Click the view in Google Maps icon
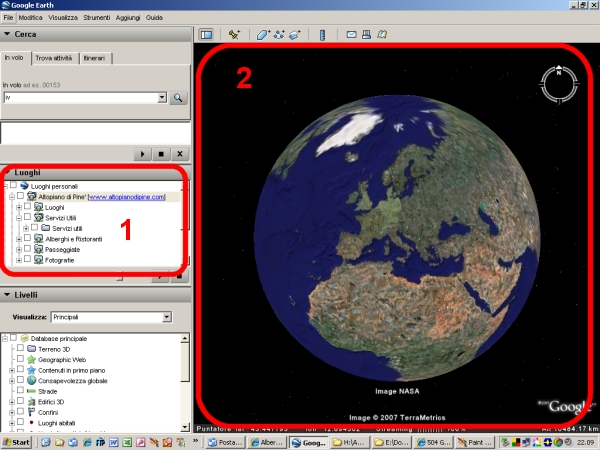Viewport: 600px width, 450px height. click(382, 34)
